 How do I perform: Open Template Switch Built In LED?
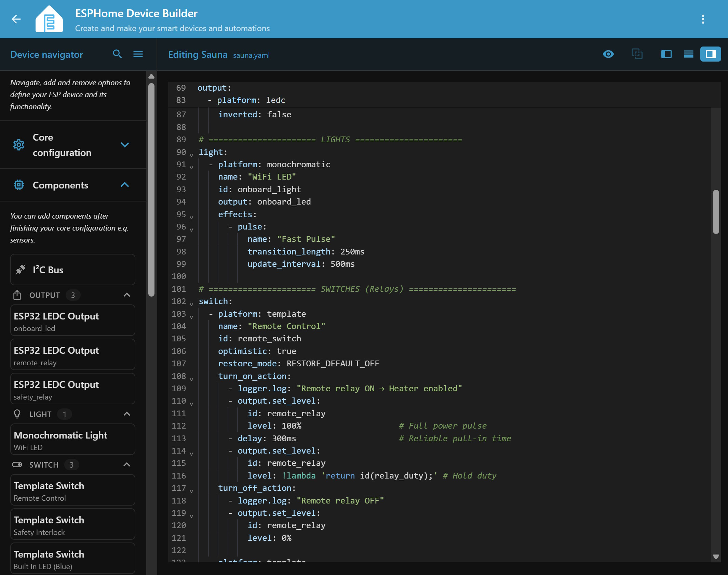click(73, 559)
